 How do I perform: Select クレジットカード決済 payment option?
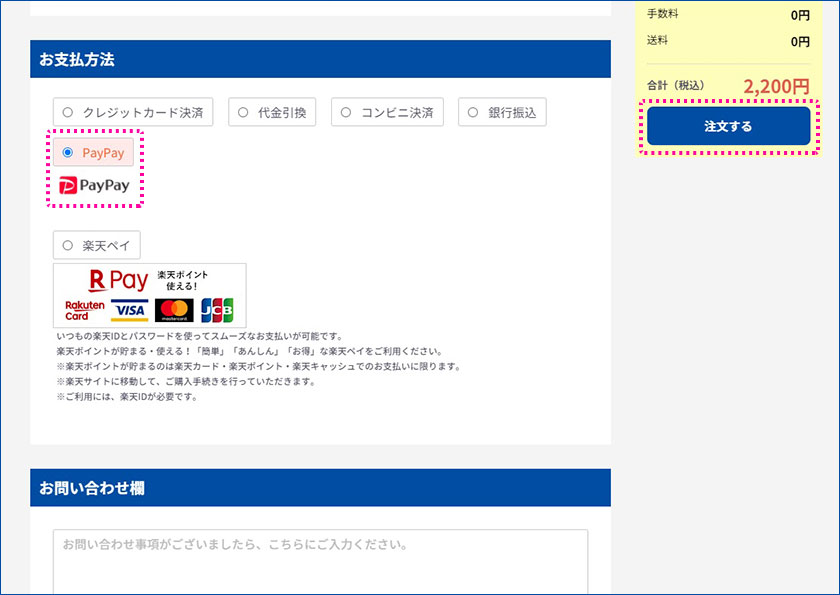[133, 112]
